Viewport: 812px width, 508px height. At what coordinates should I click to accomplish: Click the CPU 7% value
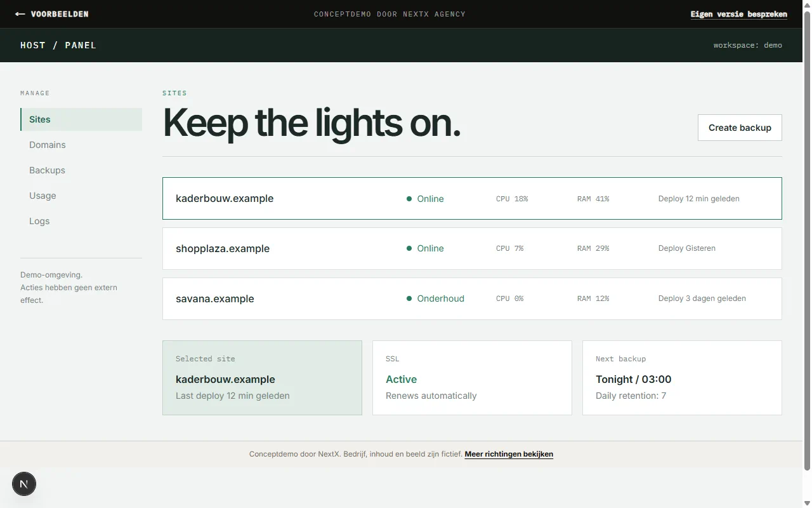tap(510, 248)
